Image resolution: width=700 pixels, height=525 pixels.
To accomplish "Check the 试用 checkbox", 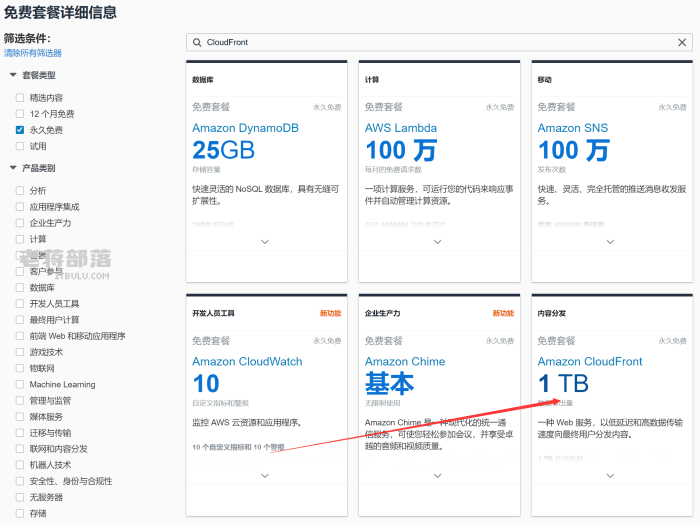I will (20, 146).
